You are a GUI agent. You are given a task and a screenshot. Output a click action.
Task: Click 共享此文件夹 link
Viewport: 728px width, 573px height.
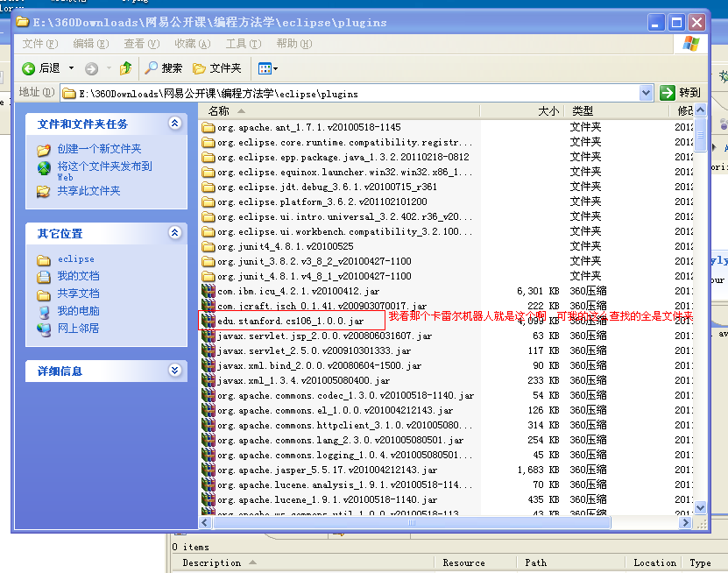coord(88,191)
